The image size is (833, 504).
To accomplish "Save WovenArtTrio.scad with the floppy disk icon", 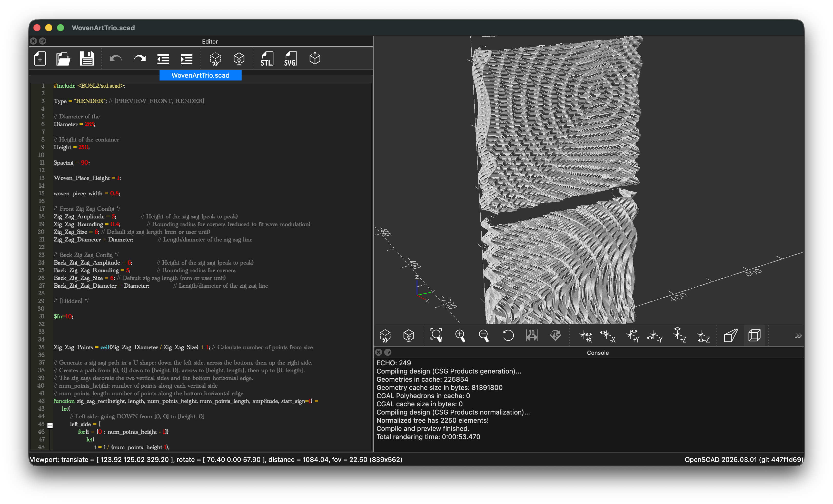I will tap(87, 58).
